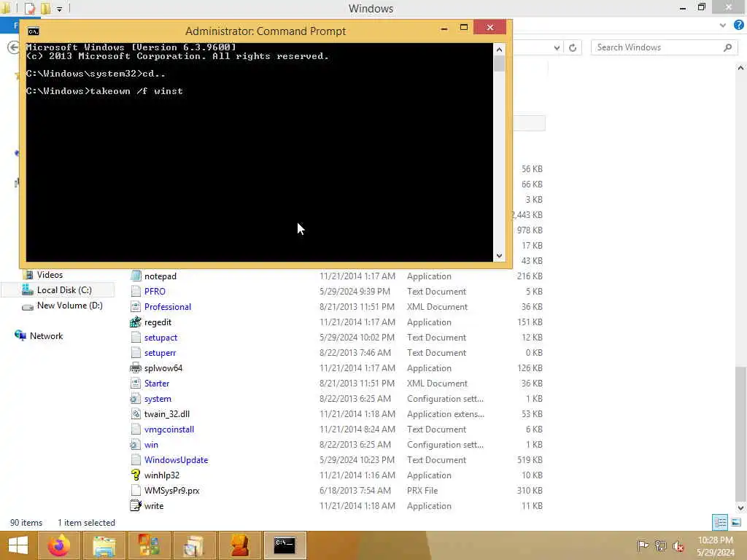Viewport: 747px width, 560px height.
Task: Open network tray icon
Action: pyautogui.click(x=660, y=545)
